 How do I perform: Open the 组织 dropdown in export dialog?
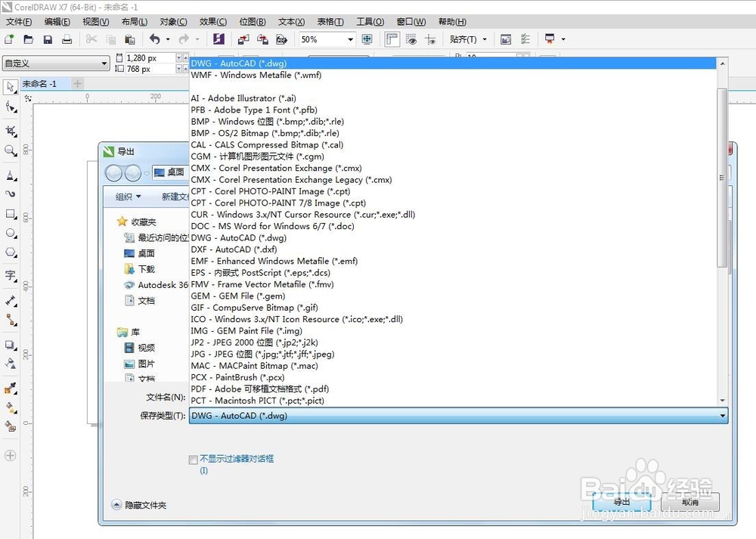tap(128, 197)
